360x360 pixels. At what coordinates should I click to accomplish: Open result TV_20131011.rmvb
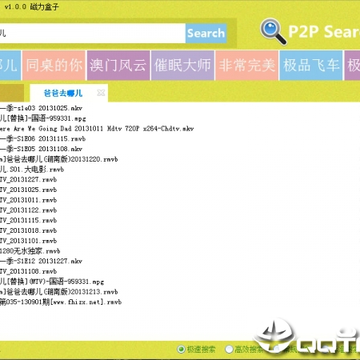[28, 200]
